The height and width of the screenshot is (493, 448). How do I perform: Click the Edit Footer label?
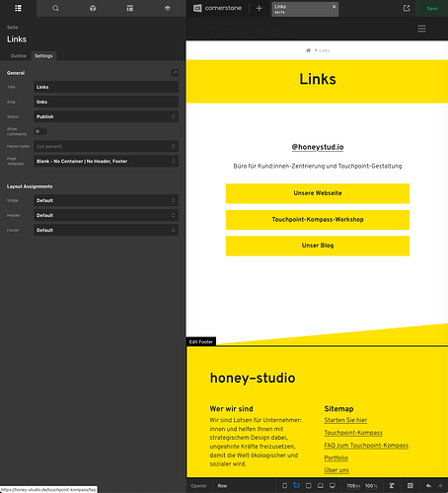coord(201,342)
